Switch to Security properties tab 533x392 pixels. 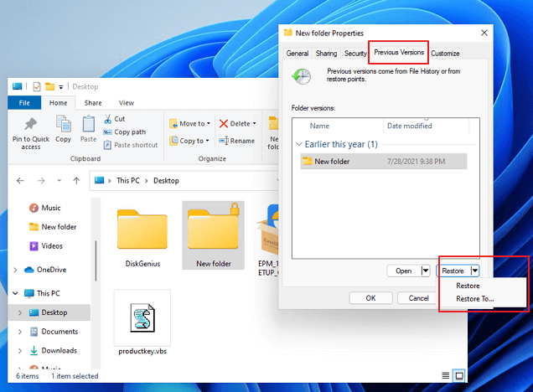pos(355,54)
